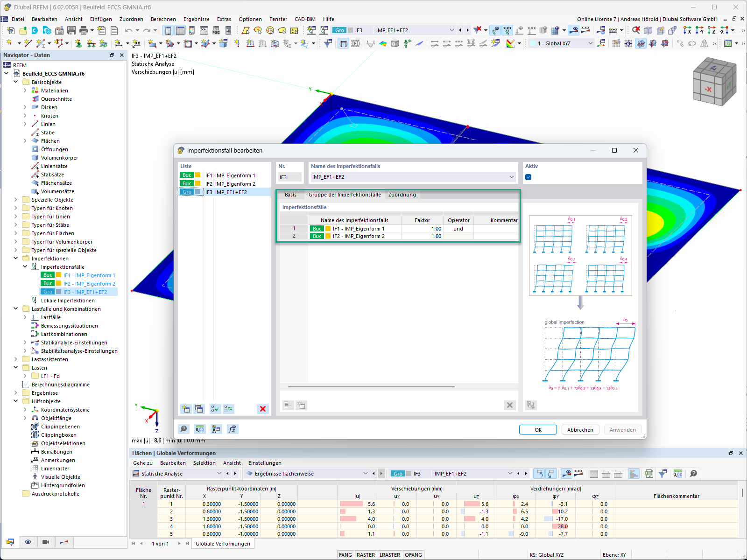Click the Nr. field showing IF3
The height and width of the screenshot is (560, 747).
coord(290,177)
